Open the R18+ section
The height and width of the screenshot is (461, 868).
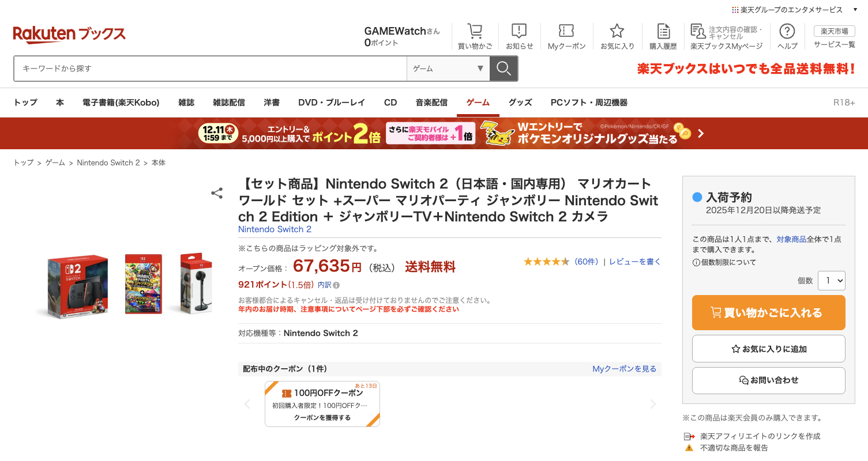click(x=844, y=103)
